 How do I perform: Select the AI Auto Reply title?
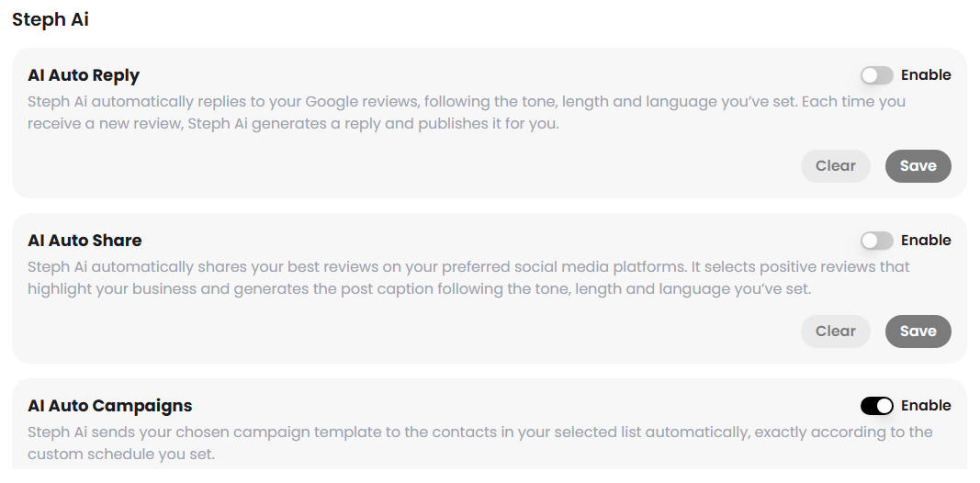[x=84, y=75]
